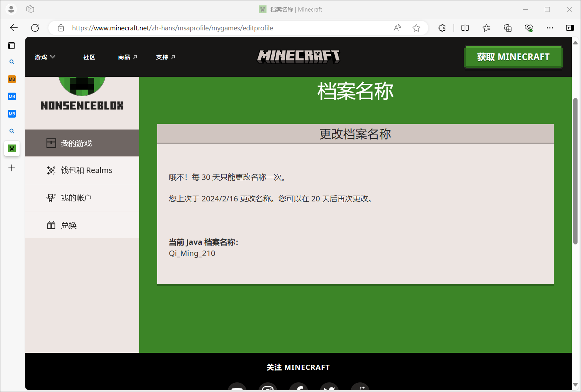Click the chest icon beside 我的游戏
The image size is (581, 392).
tap(51, 143)
